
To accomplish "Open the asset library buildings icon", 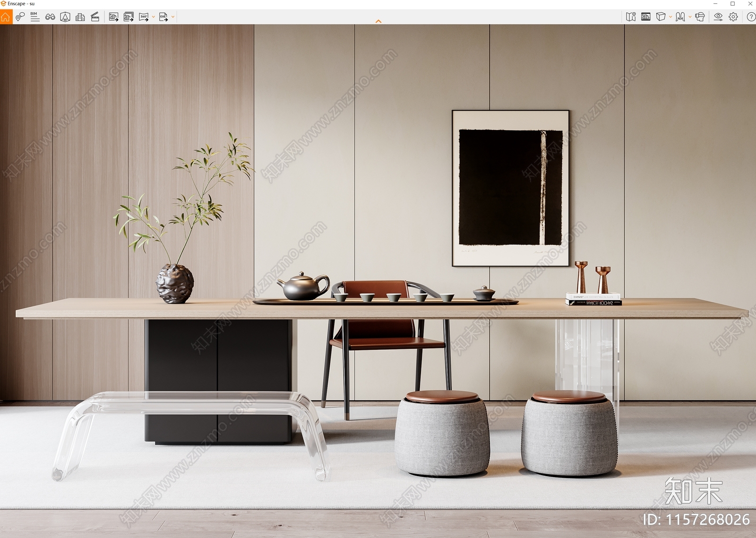I will point(80,17).
